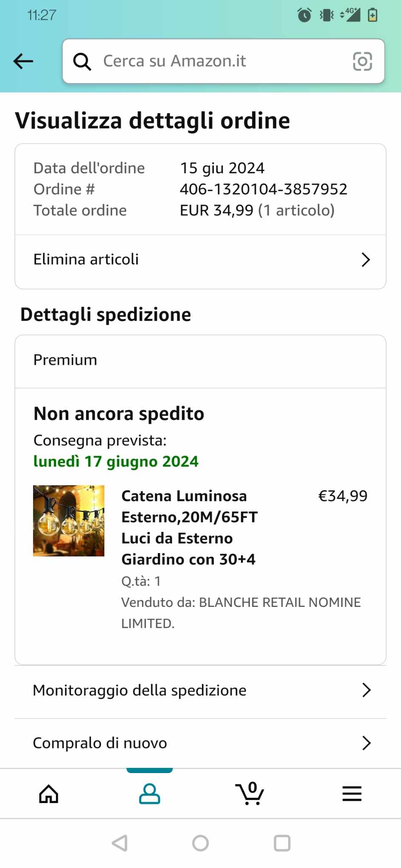Select Elimina articoli option
This screenshot has height=868, width=401.
tap(86, 259)
